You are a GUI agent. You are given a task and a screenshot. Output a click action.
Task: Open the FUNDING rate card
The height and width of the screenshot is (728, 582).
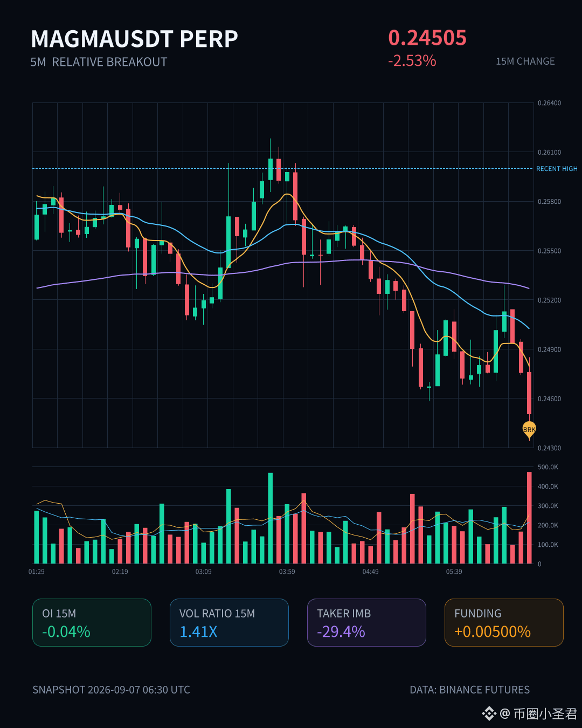(x=504, y=622)
